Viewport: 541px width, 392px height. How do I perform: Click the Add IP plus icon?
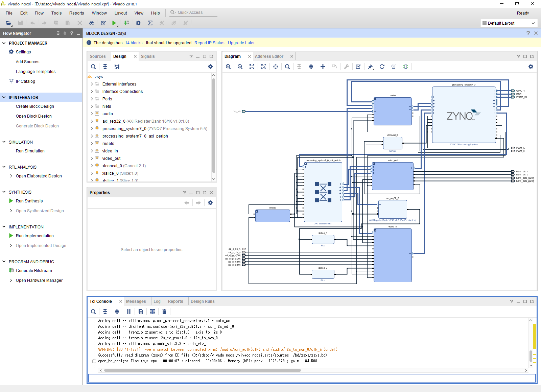[323, 67]
